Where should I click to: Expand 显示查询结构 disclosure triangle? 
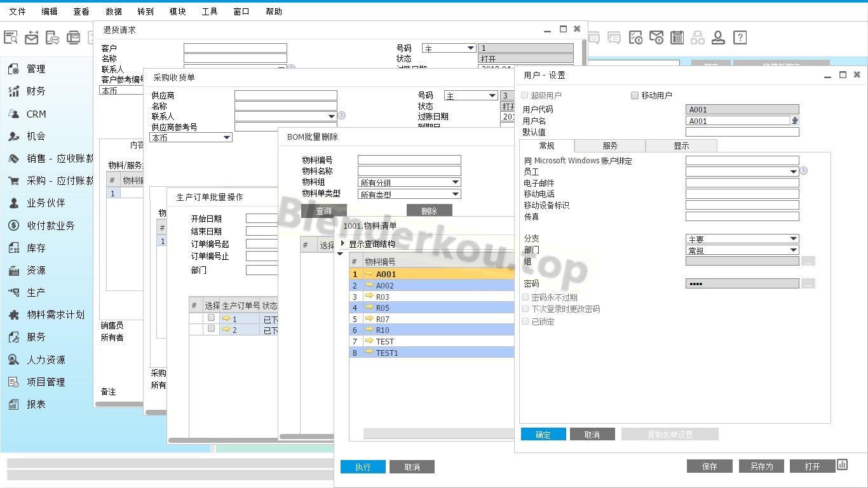click(343, 244)
